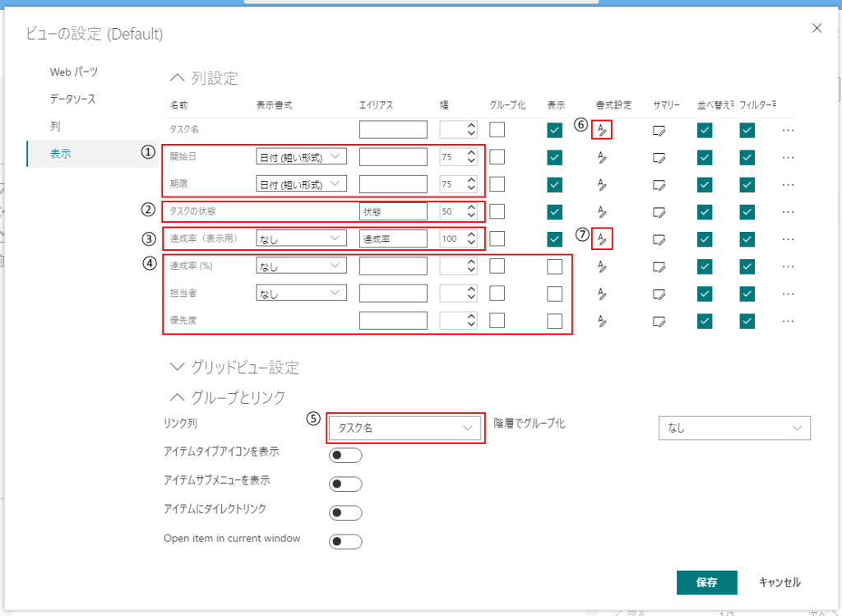Open more options ellipsis for 担当者 row
This screenshot has width=842, height=616.
[x=789, y=294]
